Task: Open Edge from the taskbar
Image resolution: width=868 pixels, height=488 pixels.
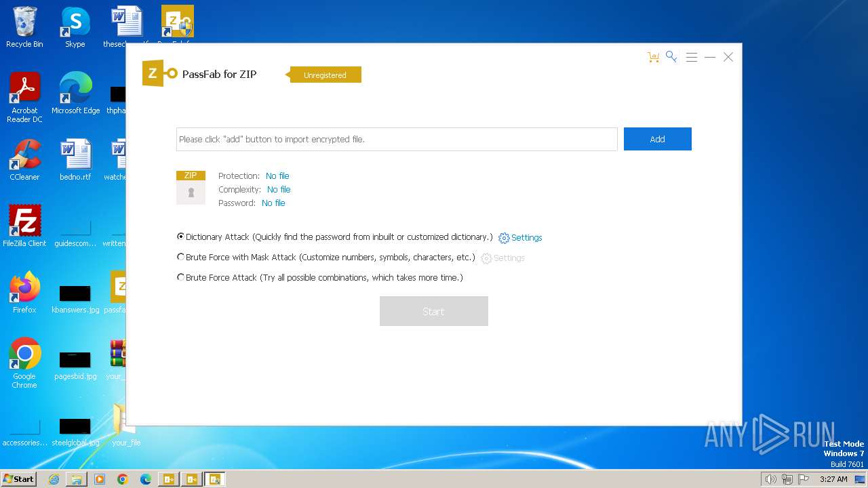Action: (146, 479)
